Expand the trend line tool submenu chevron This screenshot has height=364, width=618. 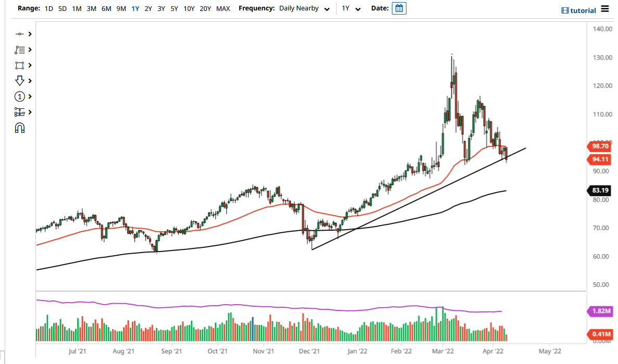click(29, 34)
